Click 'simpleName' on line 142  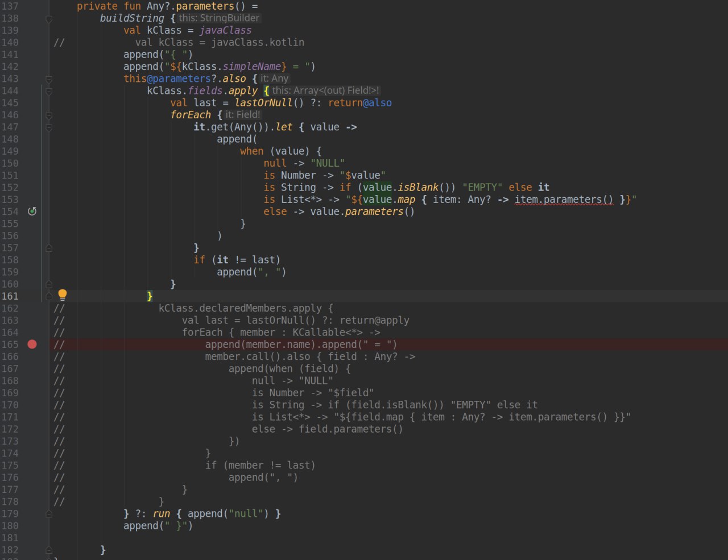point(251,67)
